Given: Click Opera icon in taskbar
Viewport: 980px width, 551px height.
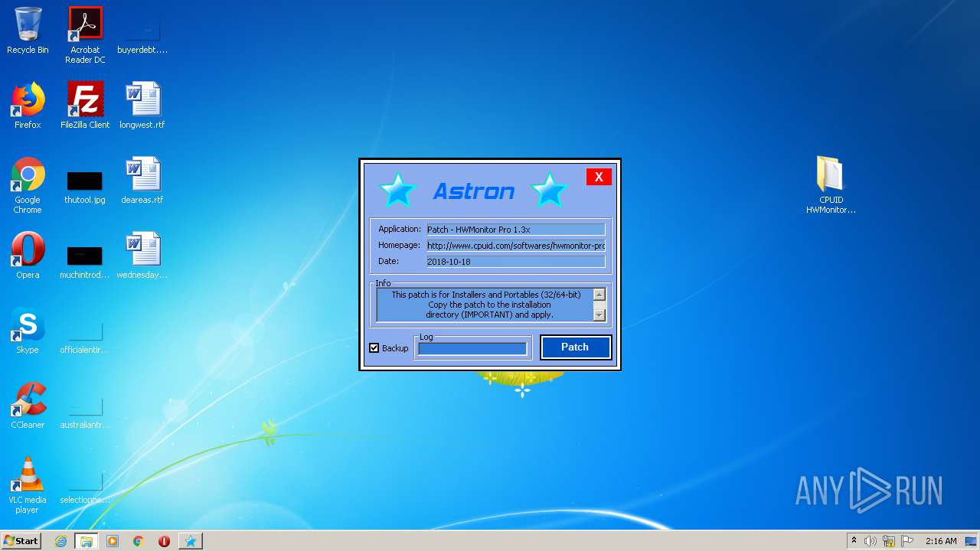Looking at the screenshot, I should tap(164, 541).
